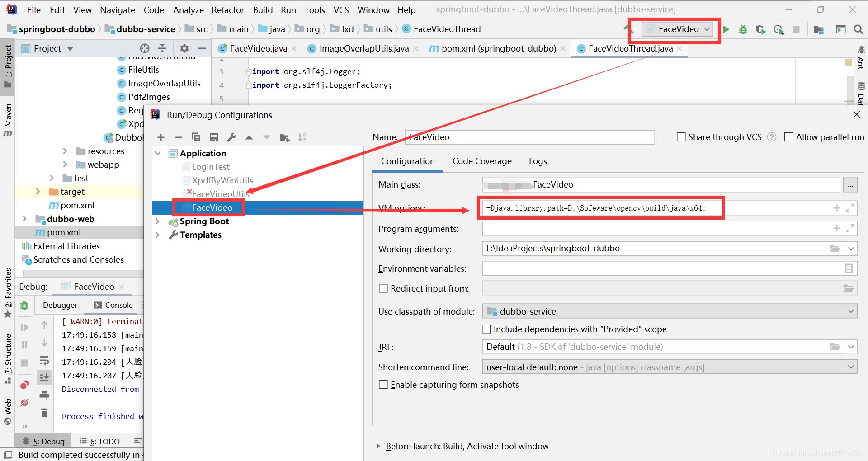Click the Search Everywhere magnifier icon

[858, 29]
